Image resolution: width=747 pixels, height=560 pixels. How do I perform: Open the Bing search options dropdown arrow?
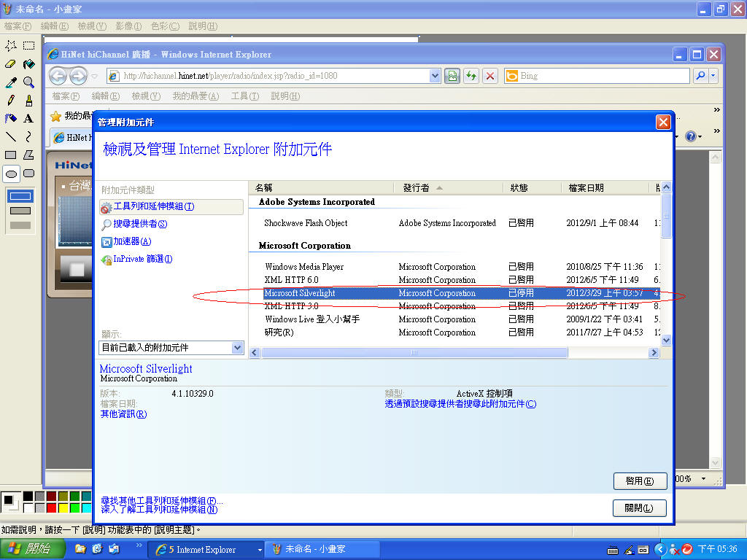713,76
